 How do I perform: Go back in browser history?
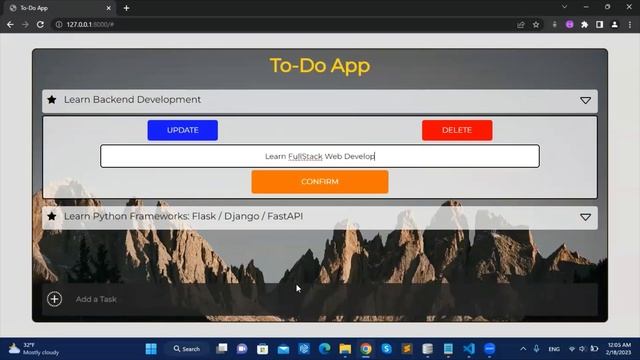pos(10,24)
